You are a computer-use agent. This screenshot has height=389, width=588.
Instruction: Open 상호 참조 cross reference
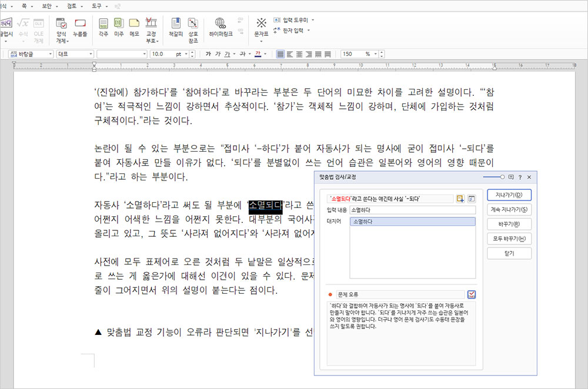(193, 30)
